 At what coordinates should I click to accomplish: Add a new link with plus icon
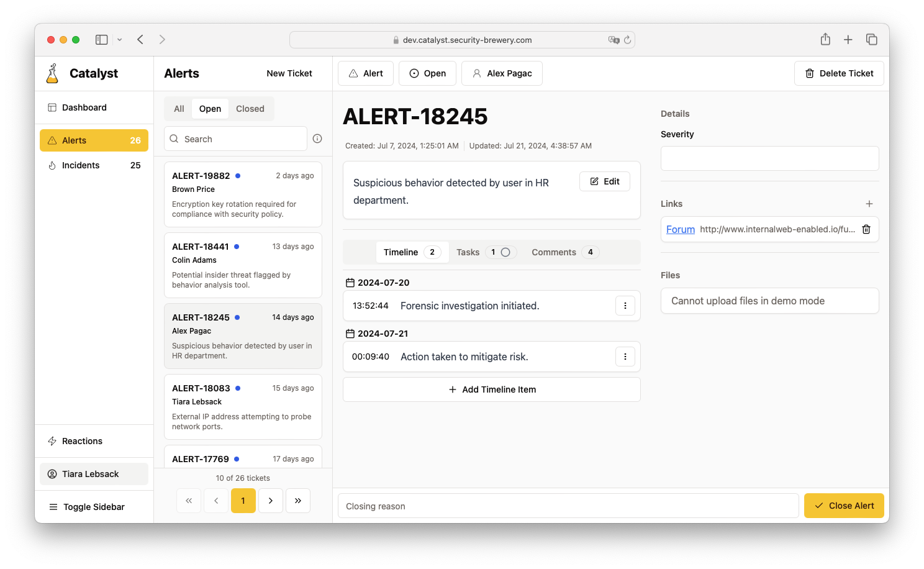point(869,204)
